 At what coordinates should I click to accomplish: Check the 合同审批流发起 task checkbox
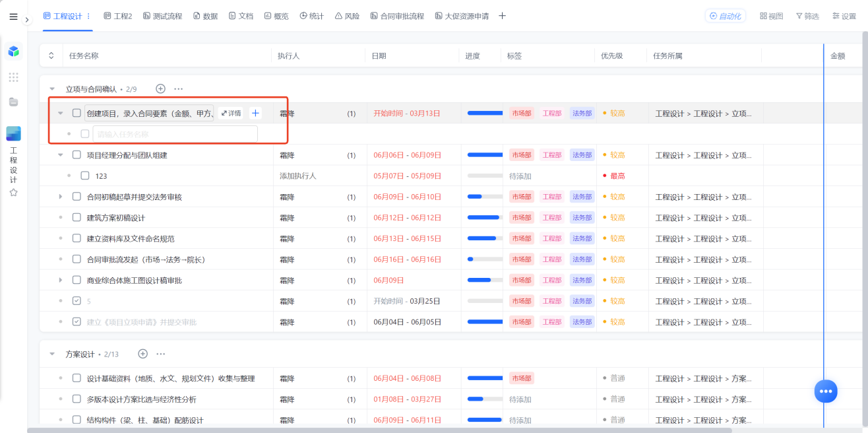coord(77,259)
